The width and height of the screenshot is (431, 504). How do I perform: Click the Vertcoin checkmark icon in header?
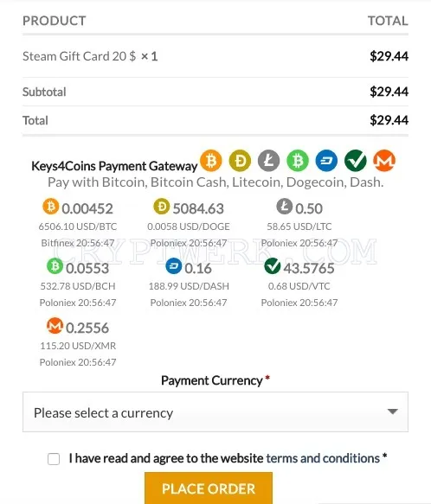click(356, 161)
